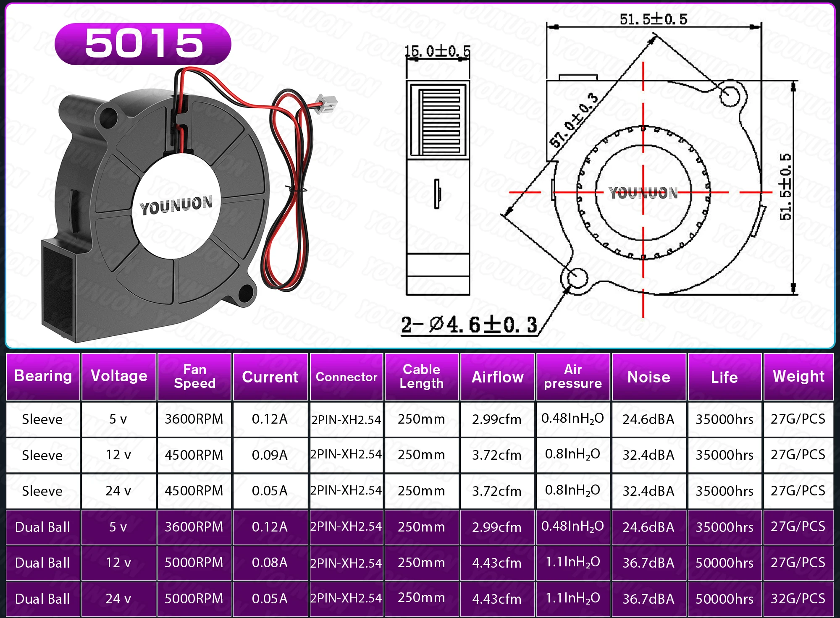Image resolution: width=840 pixels, height=618 pixels.
Task: Select the Bearing column header
Action: pos(43,376)
